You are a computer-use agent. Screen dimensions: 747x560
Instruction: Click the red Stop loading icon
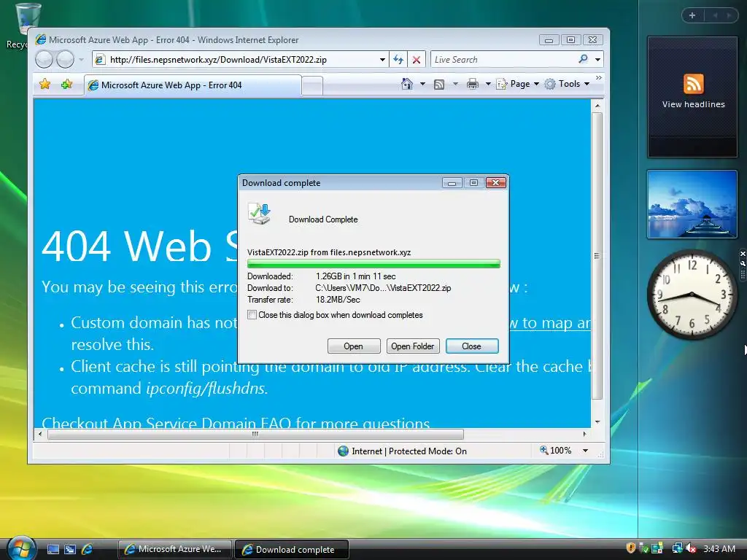click(417, 60)
